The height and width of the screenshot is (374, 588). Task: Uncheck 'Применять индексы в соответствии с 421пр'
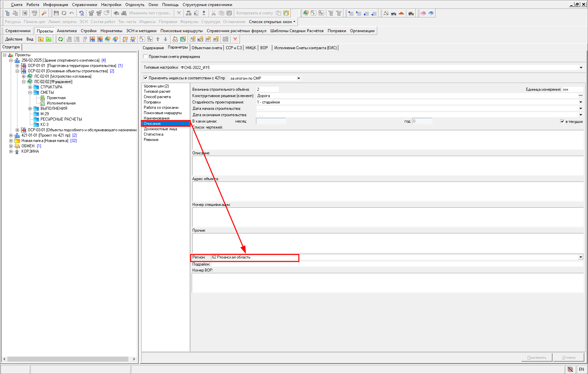tap(145, 78)
